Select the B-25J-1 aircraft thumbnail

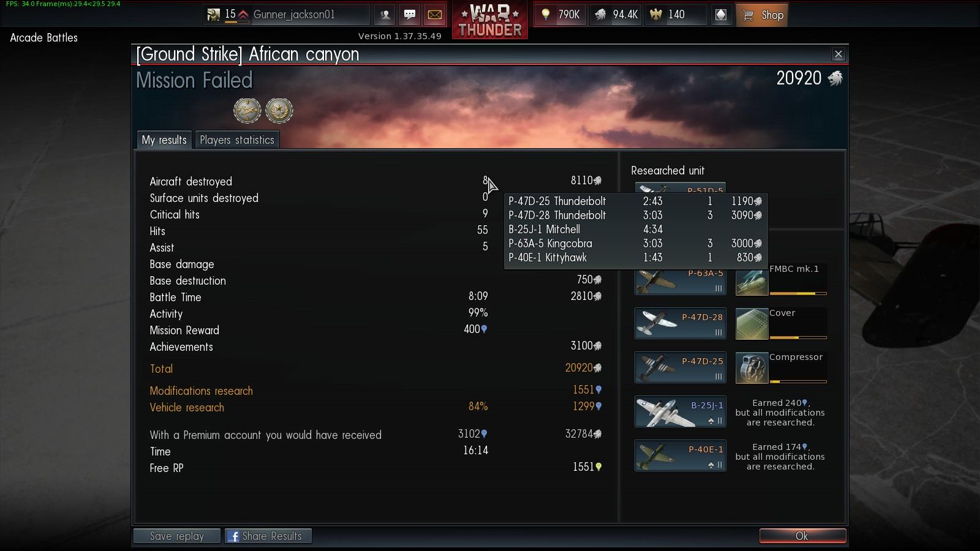click(680, 411)
